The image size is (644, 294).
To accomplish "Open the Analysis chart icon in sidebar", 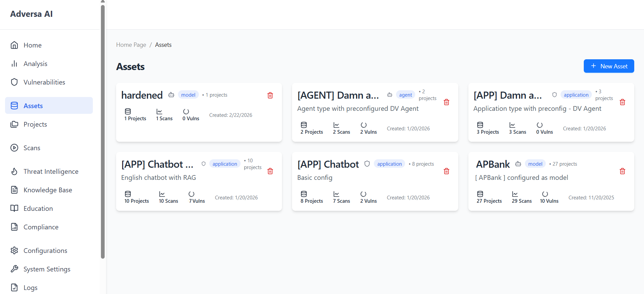I will tap(14, 63).
